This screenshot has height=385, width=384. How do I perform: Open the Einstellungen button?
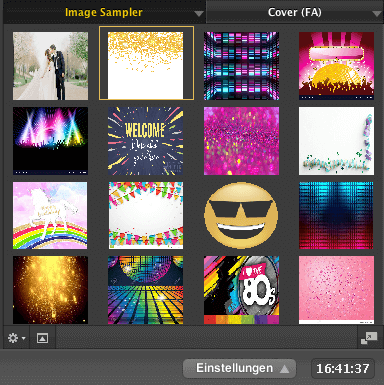click(239, 368)
